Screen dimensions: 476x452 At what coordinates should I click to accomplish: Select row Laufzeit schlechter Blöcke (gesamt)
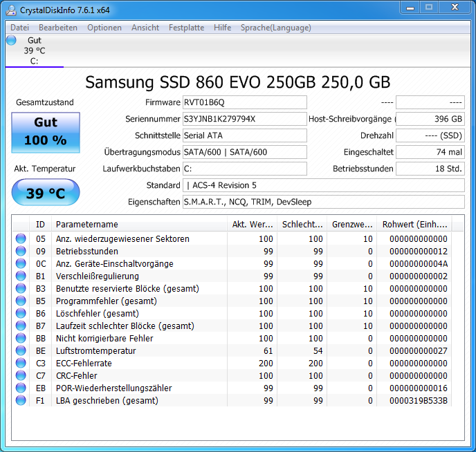click(x=232, y=326)
